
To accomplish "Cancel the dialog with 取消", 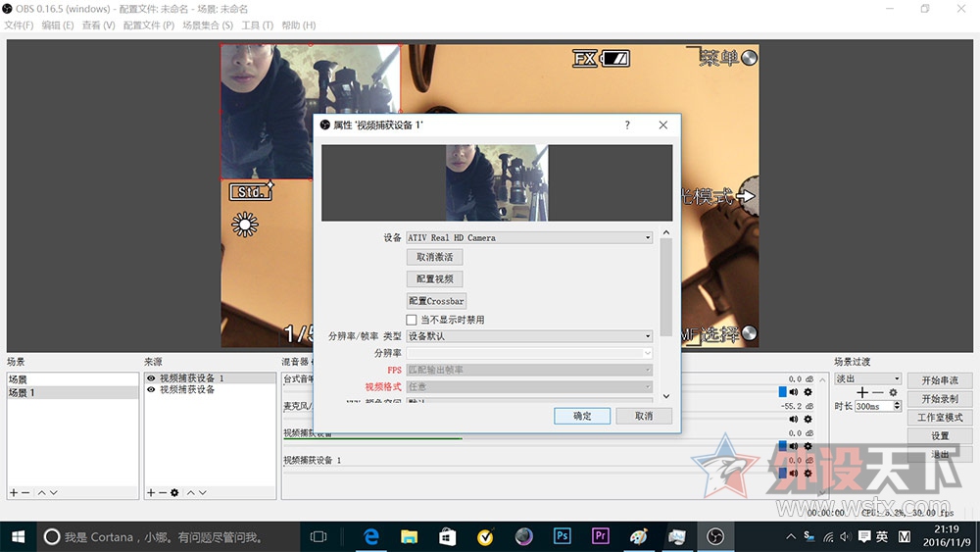I will click(644, 416).
